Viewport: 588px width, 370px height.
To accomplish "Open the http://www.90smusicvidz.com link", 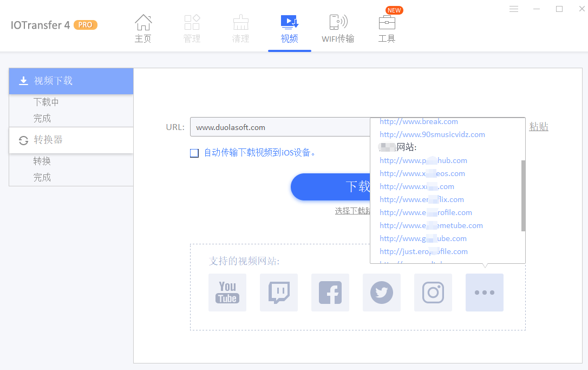I will point(432,134).
